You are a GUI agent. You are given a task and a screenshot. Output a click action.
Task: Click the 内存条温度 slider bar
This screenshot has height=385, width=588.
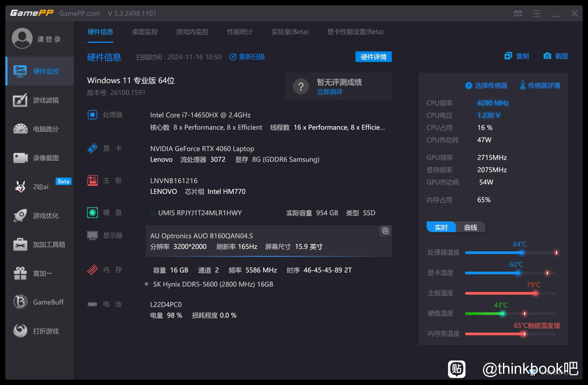(x=510, y=334)
